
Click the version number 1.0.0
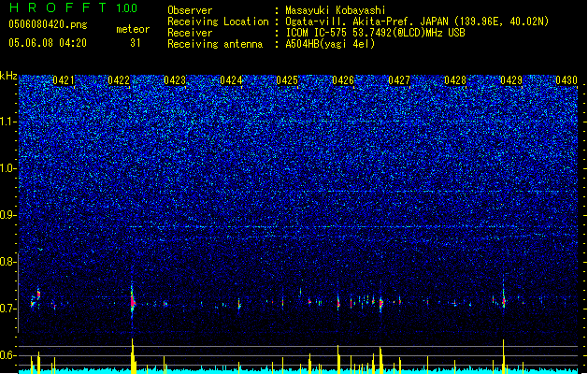[x=127, y=8]
